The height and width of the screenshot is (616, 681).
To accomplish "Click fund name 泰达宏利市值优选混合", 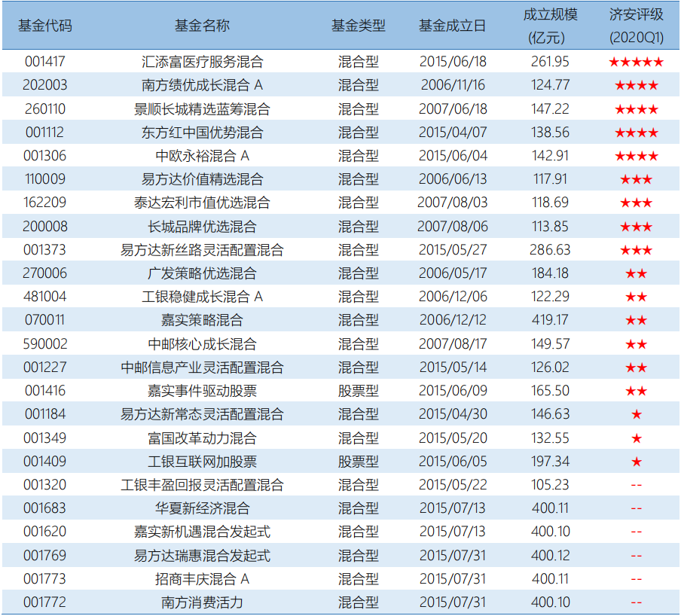I will (202, 203).
